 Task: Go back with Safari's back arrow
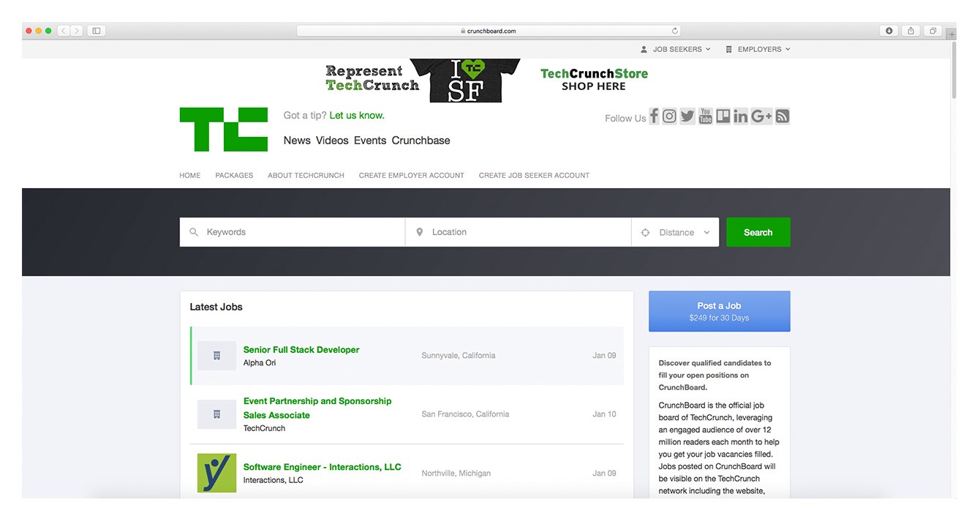[x=64, y=31]
